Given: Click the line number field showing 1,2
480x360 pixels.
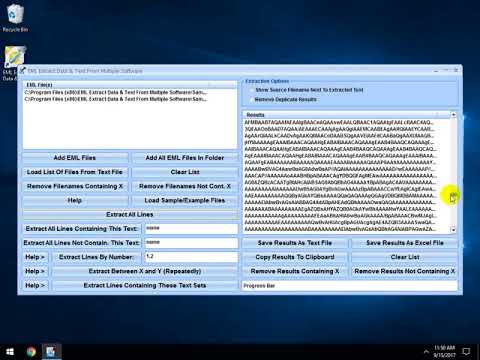Looking at the screenshot, I should pyautogui.click(x=191, y=257).
